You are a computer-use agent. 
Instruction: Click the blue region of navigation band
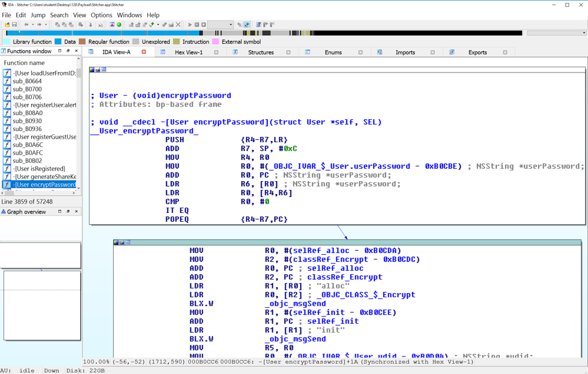pyautogui.click(x=88, y=33)
